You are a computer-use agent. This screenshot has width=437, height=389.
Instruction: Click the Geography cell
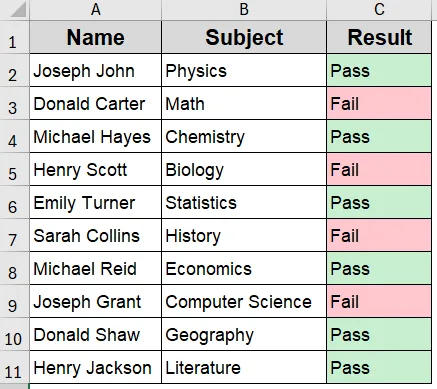click(x=244, y=334)
